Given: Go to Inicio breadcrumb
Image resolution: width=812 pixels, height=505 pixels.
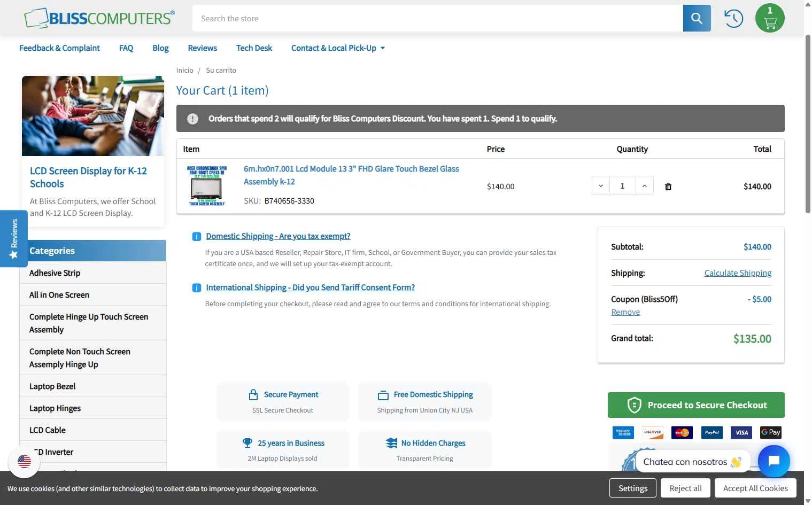Looking at the screenshot, I should tap(185, 71).
